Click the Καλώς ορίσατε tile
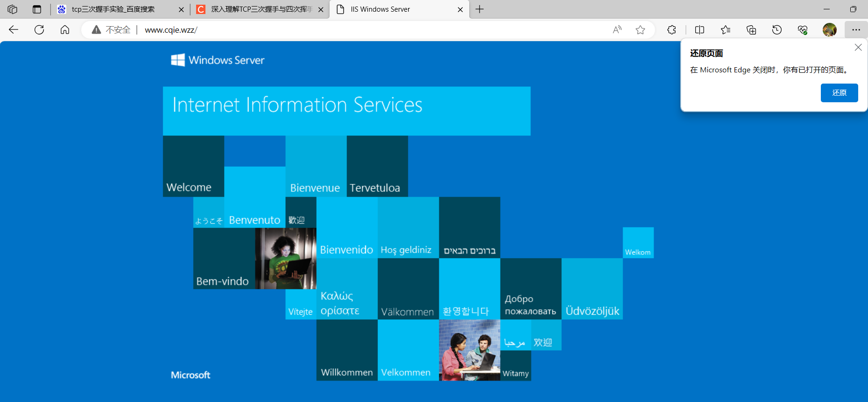The width and height of the screenshot is (868, 402). coord(347,289)
